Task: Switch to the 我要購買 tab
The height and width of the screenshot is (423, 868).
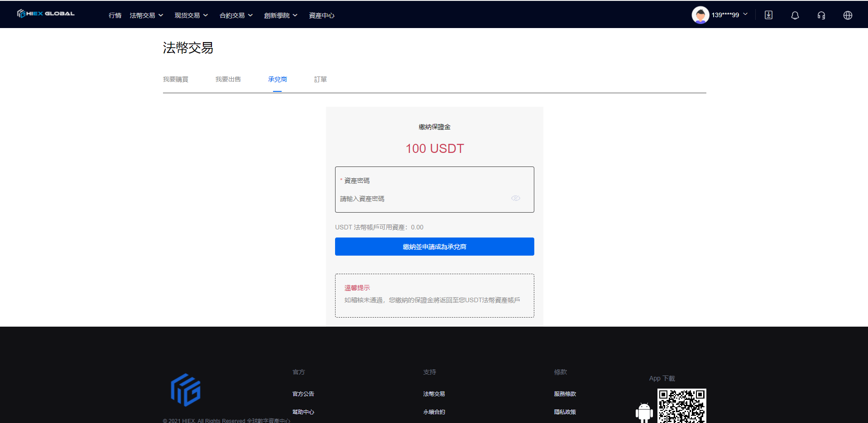Action: [x=176, y=79]
